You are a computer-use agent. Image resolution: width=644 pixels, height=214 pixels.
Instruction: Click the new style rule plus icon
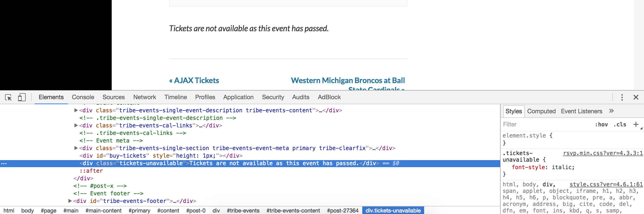pyautogui.click(x=636, y=124)
